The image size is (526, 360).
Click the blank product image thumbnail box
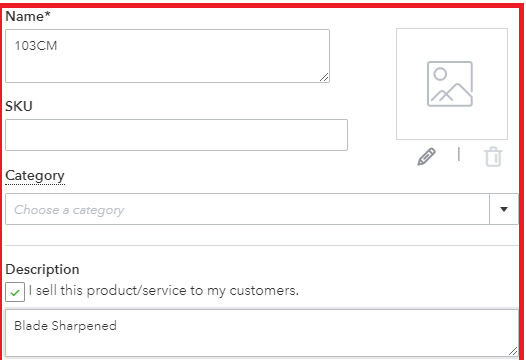pyautogui.click(x=452, y=84)
